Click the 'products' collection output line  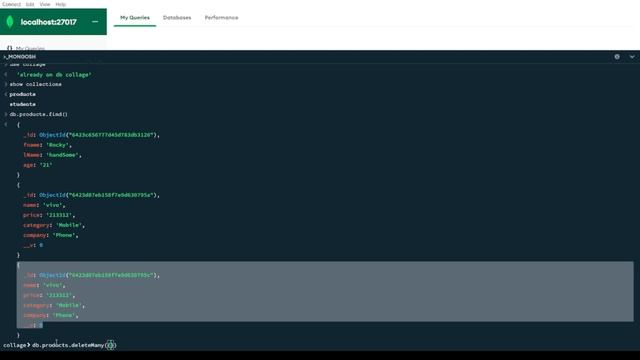click(22, 94)
